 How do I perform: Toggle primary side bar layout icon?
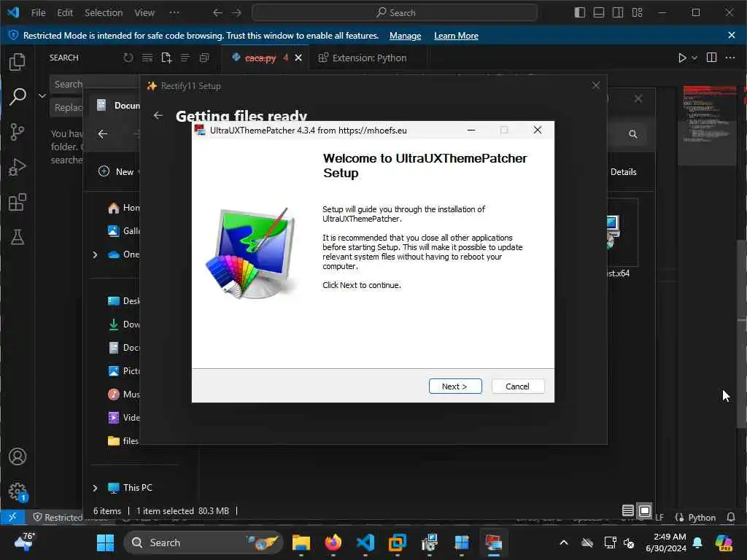[x=580, y=13]
